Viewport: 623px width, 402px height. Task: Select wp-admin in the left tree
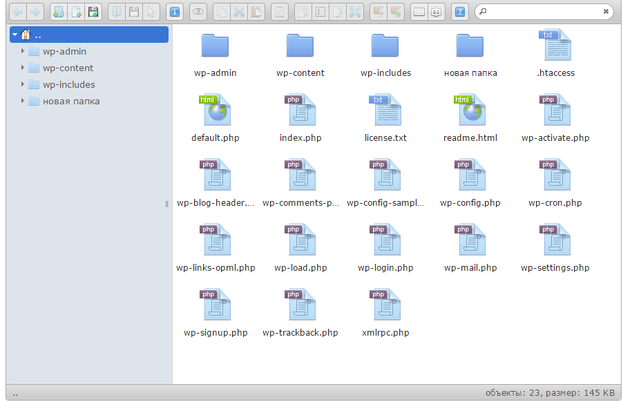coord(64,51)
